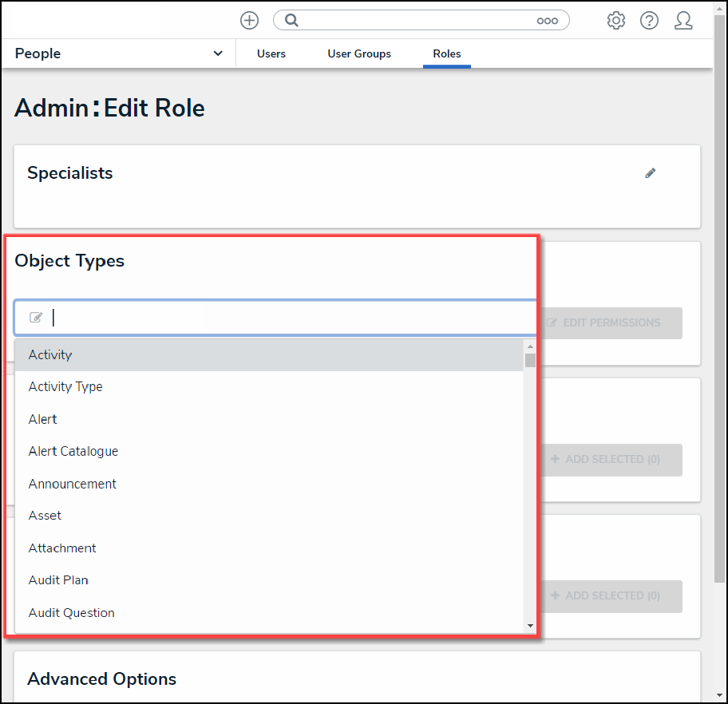The height and width of the screenshot is (704, 728).
Task: Open the Roles tab
Action: (x=447, y=53)
